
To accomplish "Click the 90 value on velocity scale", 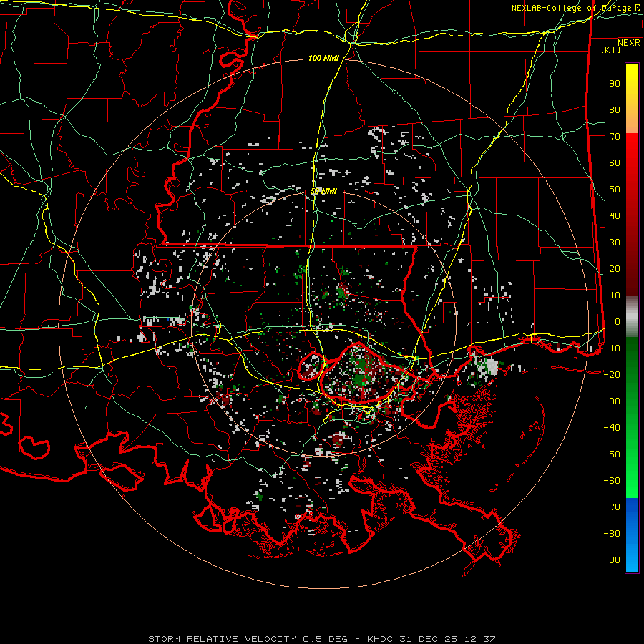I will point(615,84).
